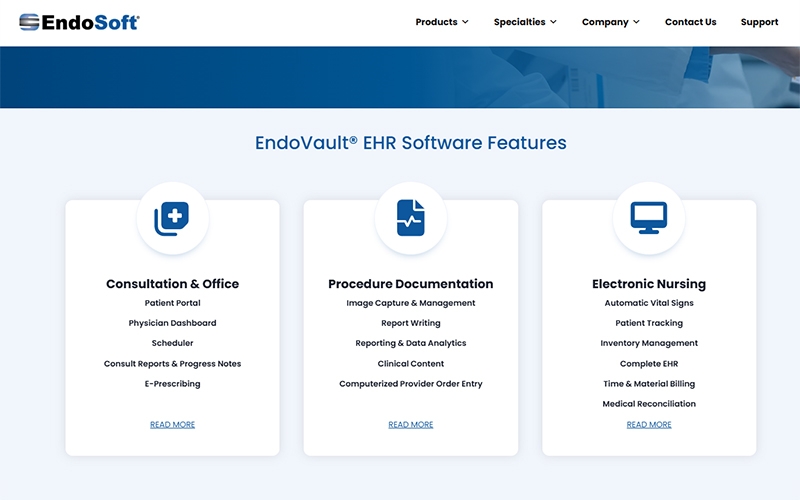
Task: Go to Contact Us page
Action: tap(690, 22)
